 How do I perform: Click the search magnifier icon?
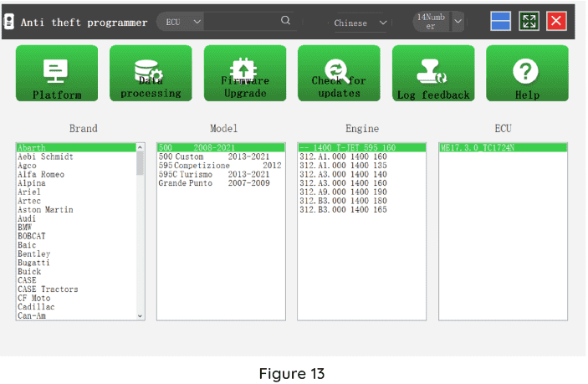[286, 22]
